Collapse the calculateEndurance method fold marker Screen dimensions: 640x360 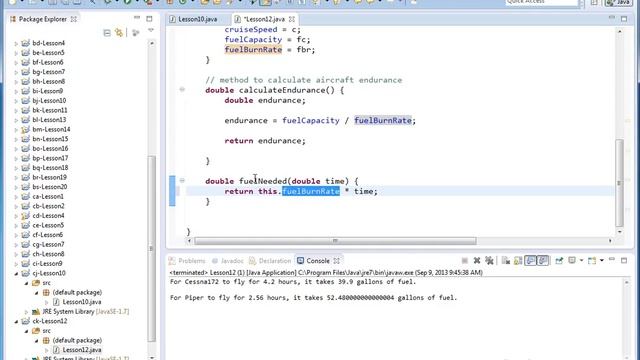point(182,89)
